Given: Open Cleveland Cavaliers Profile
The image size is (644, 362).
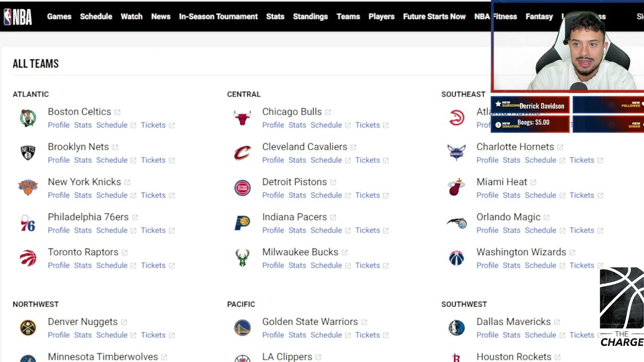Looking at the screenshot, I should coord(273,160).
